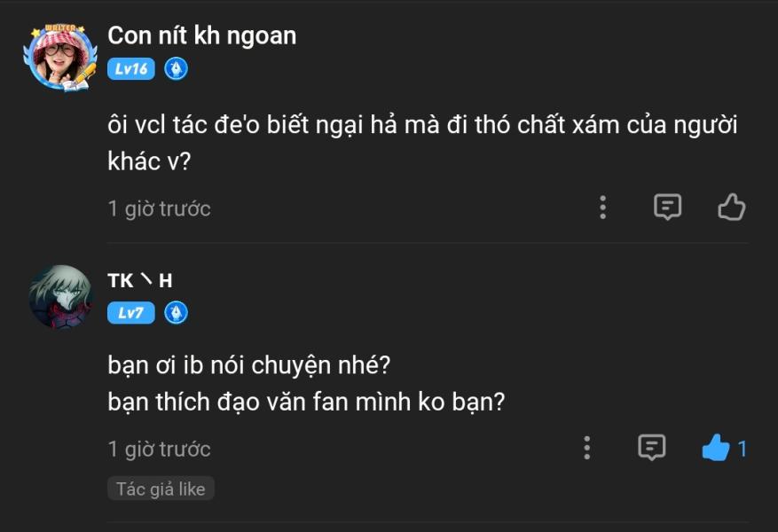The height and width of the screenshot is (532, 778).
Task: Reply to TK H's comment
Action: pyautogui.click(x=651, y=448)
